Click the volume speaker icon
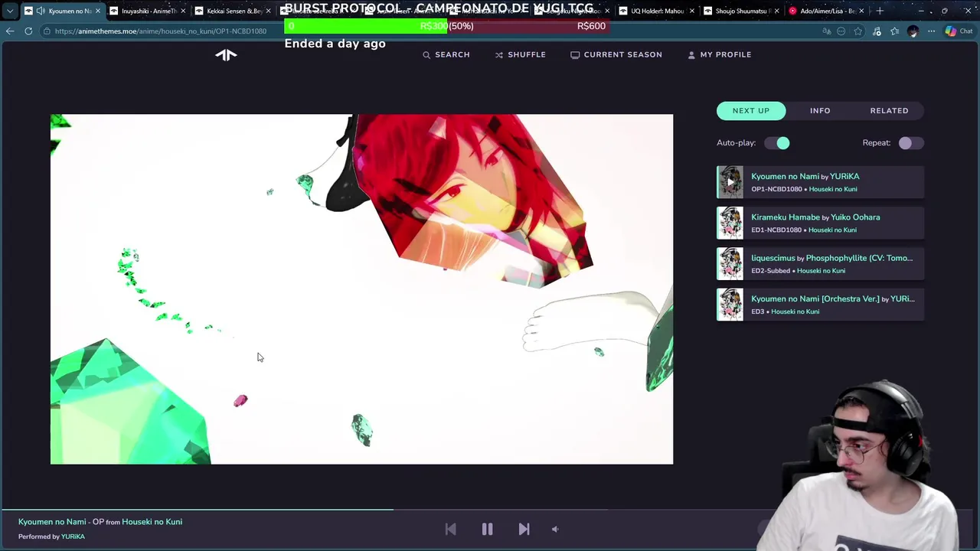980x551 pixels. 555,529
